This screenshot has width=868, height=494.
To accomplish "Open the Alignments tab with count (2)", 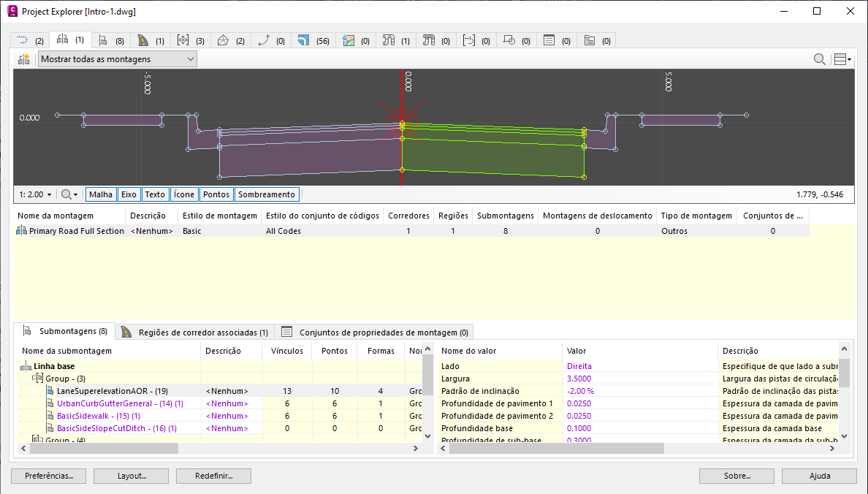I will [30, 41].
